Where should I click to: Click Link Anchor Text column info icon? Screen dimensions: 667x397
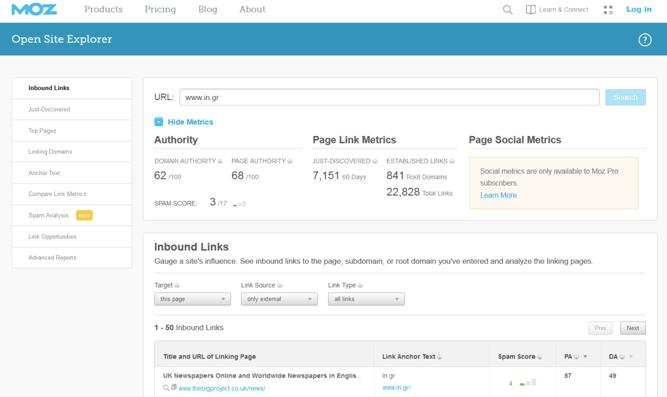439,357
